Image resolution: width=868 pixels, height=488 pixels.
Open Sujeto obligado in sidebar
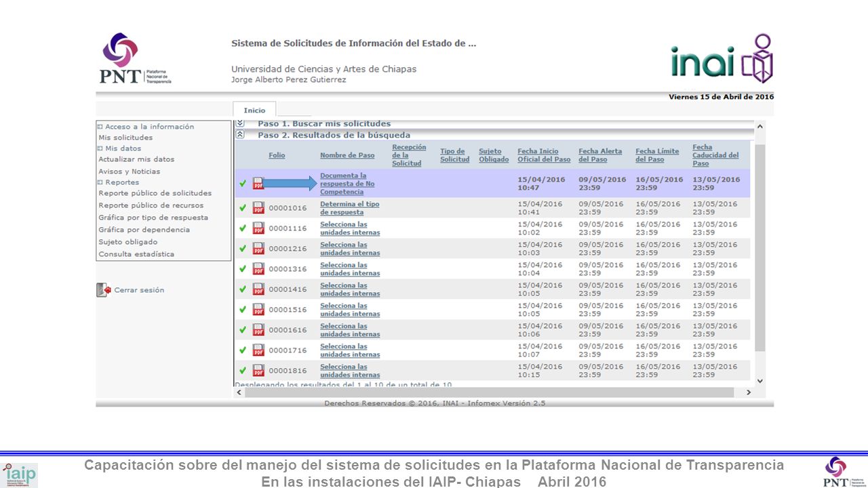(128, 242)
